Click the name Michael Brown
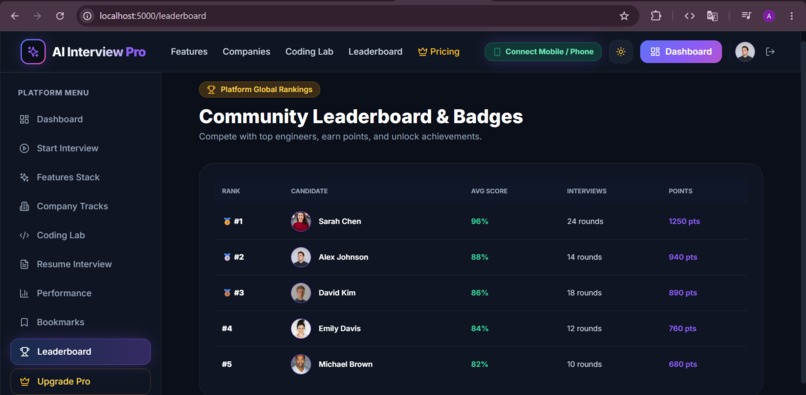This screenshot has height=395, width=806. (x=345, y=364)
